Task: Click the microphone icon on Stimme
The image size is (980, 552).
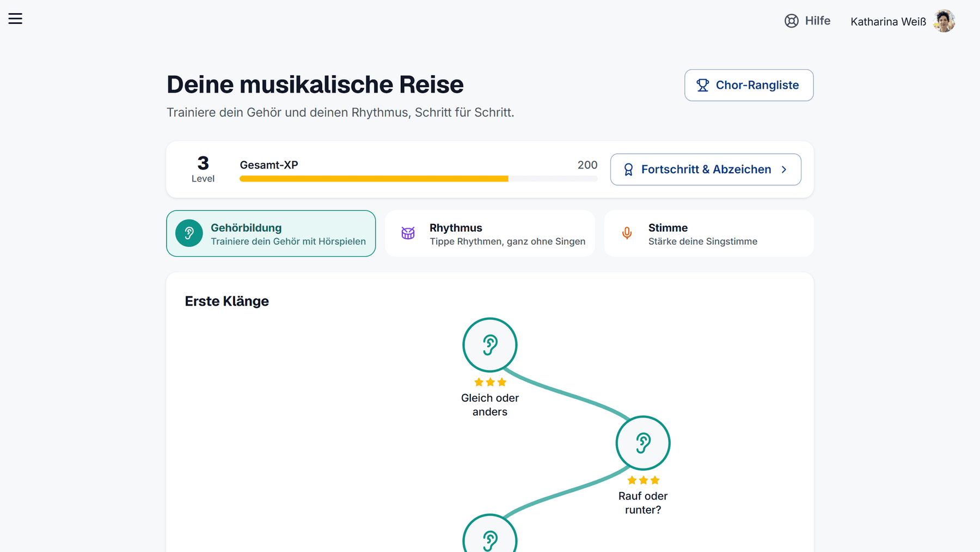Action: 627,233
